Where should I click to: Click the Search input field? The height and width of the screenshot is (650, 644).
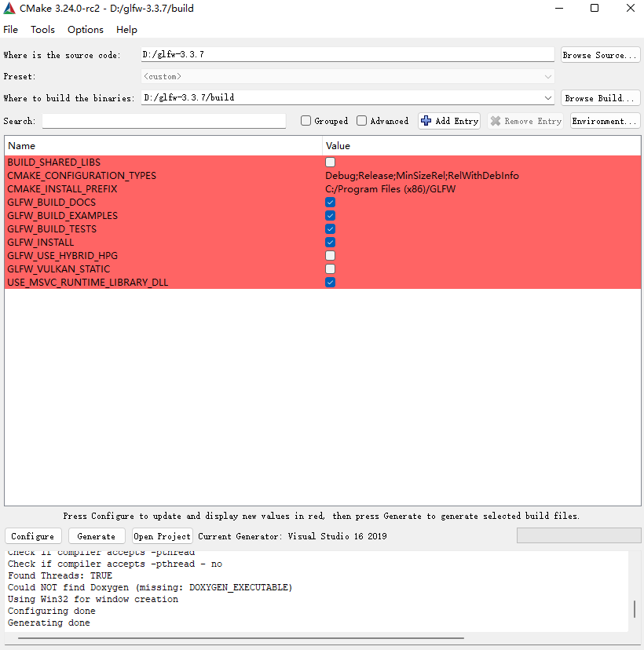[x=164, y=121]
